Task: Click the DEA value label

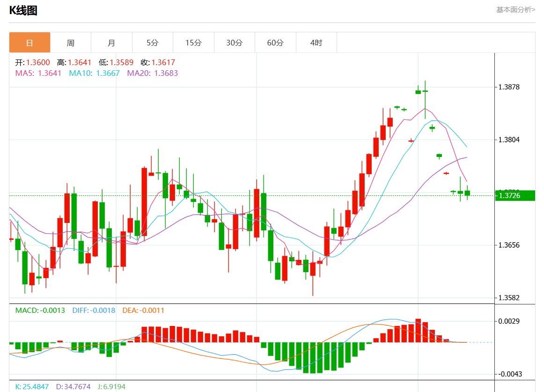Action: tap(143, 311)
